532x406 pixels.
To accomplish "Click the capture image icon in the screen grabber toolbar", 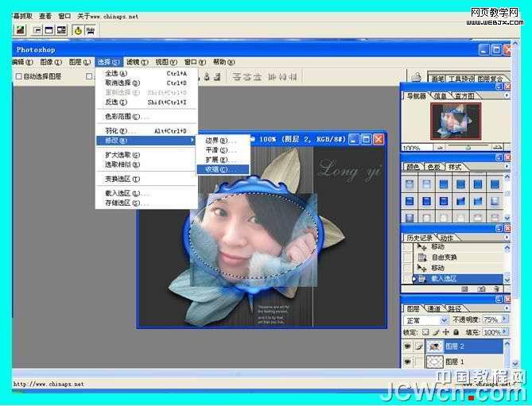I will (x=21, y=30).
